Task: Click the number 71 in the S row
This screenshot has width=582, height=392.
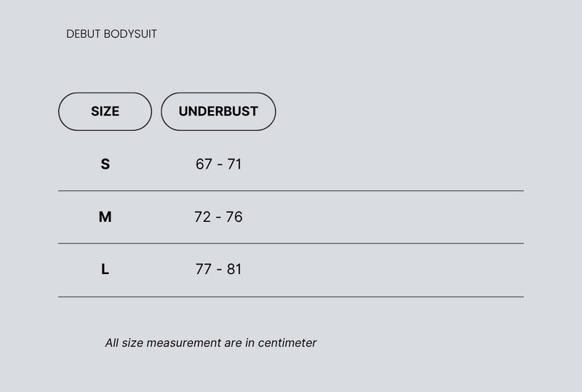Action: click(x=234, y=164)
